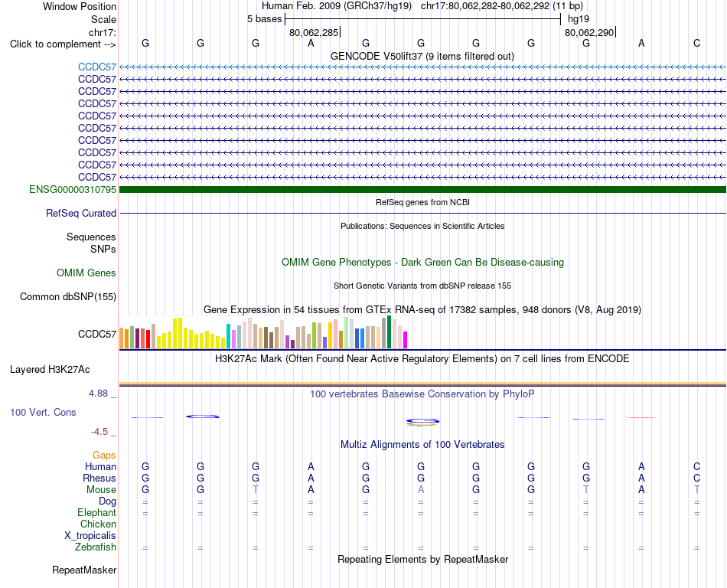Click the light blue CCDC57 transcript label

[x=97, y=67]
